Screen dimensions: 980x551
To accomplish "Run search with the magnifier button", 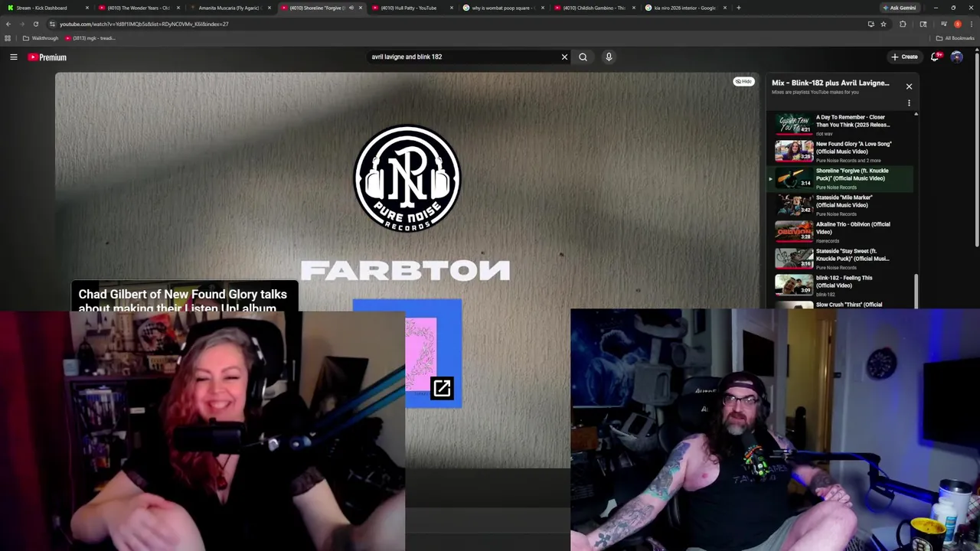I will click(583, 57).
